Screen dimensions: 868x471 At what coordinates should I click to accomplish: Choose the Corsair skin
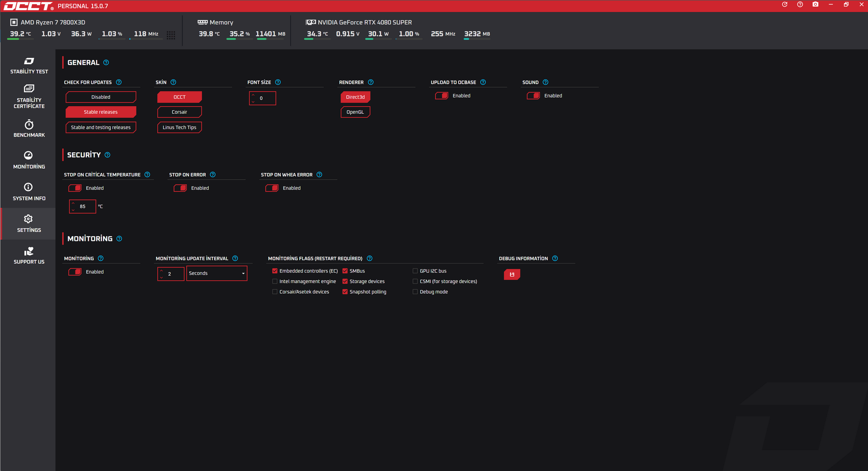(179, 112)
